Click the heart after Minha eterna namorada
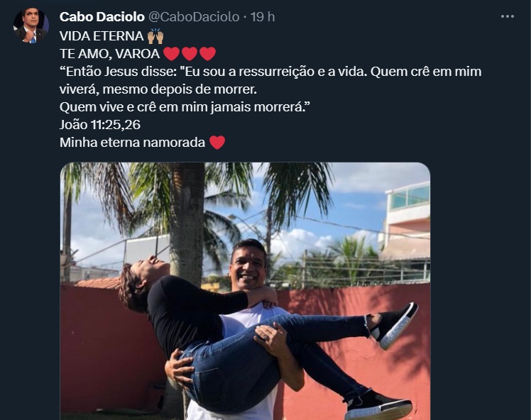 [x=217, y=143]
